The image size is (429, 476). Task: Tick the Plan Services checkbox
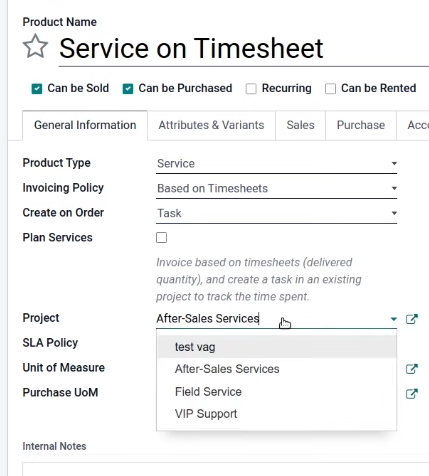(x=162, y=238)
